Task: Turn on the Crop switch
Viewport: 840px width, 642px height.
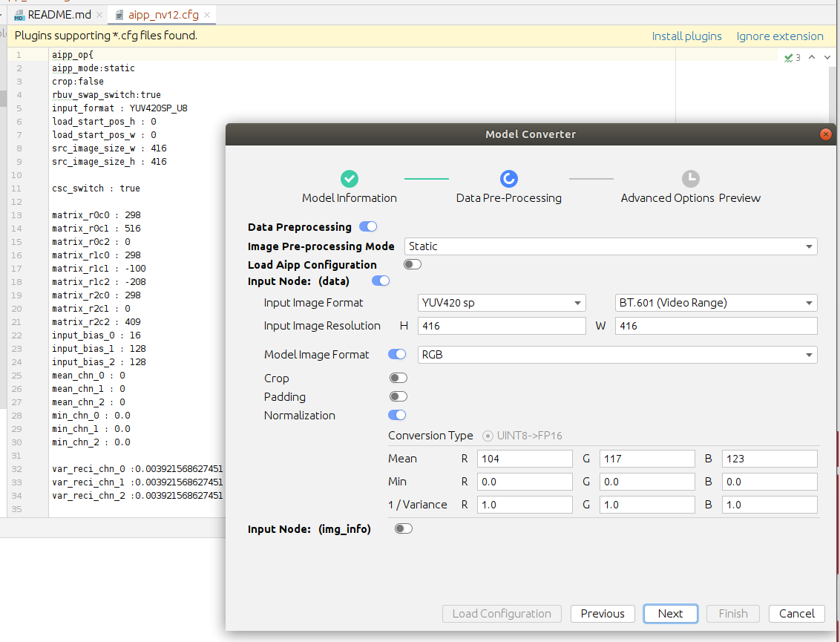Action: click(398, 379)
